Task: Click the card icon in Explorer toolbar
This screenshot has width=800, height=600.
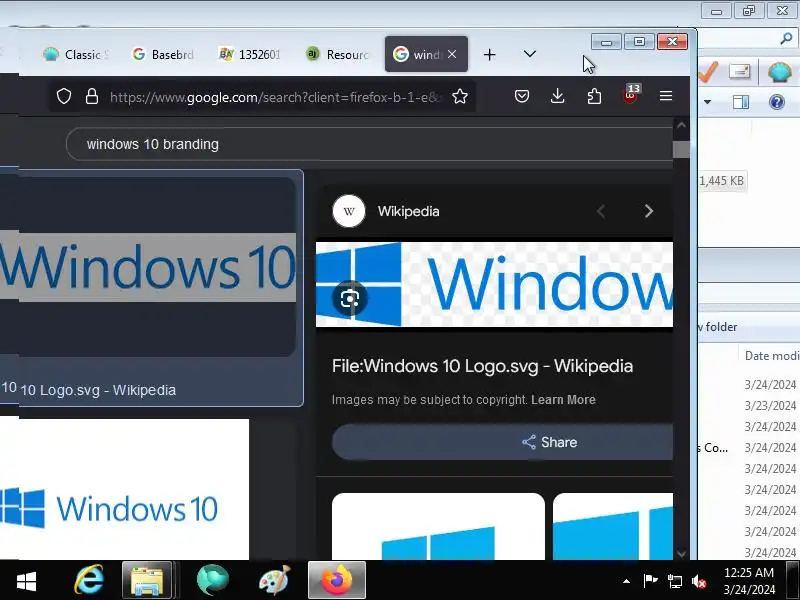Action: tap(740, 72)
